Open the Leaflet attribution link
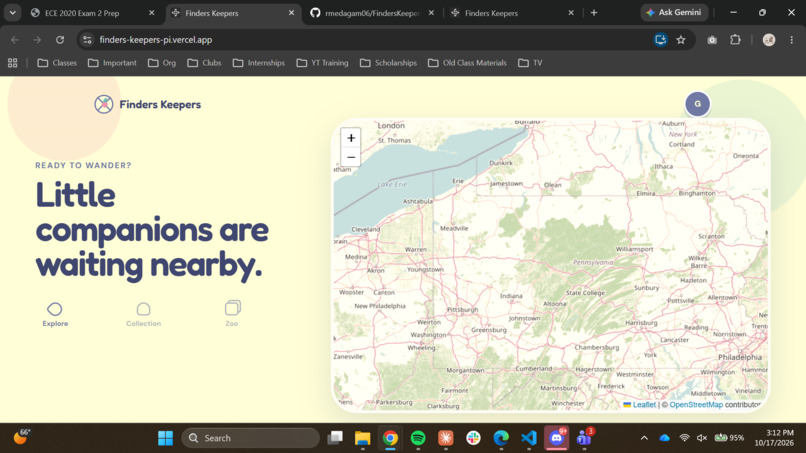 coord(644,405)
